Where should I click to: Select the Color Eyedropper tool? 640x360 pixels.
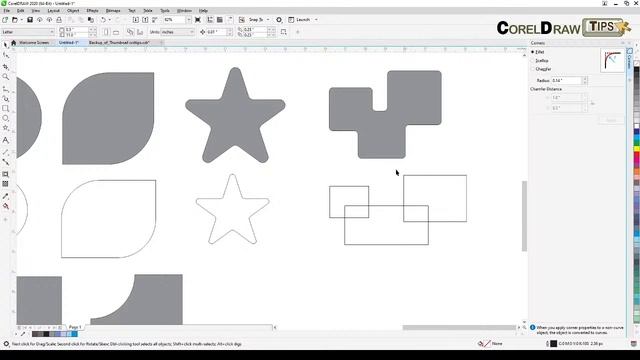coord(6,196)
